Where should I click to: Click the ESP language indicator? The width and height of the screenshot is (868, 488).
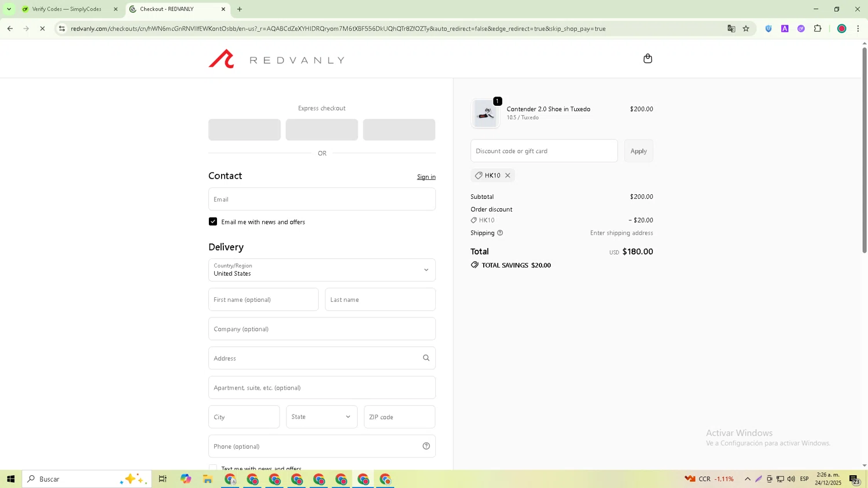click(x=804, y=479)
